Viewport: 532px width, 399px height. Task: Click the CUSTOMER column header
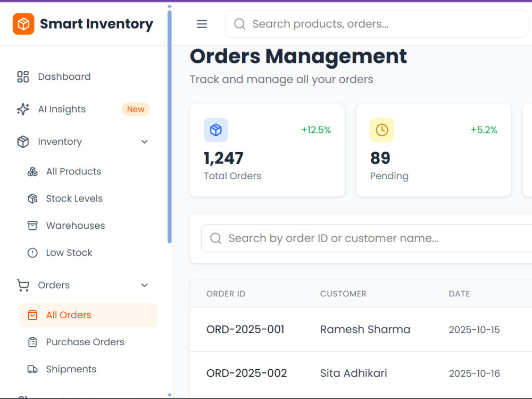click(343, 294)
